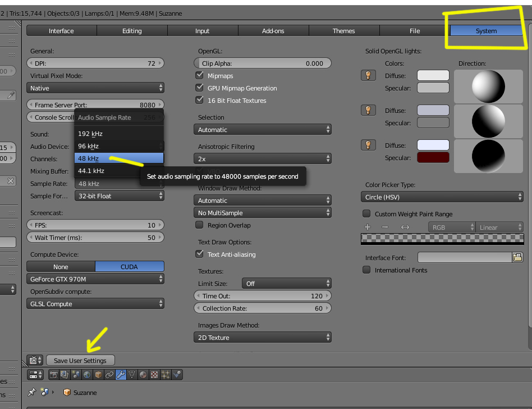Open the Constraints tab (chain link icon)
Image resolution: width=532 pixels, height=409 pixels.
[x=109, y=375]
